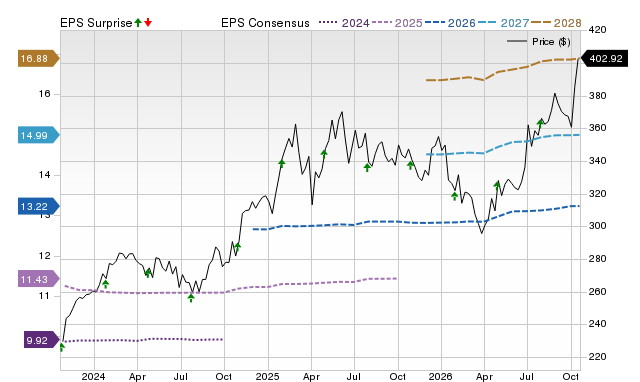The height and width of the screenshot is (382, 640).
Task: Select the light blue 14.99 value tag
Action: click(x=38, y=135)
